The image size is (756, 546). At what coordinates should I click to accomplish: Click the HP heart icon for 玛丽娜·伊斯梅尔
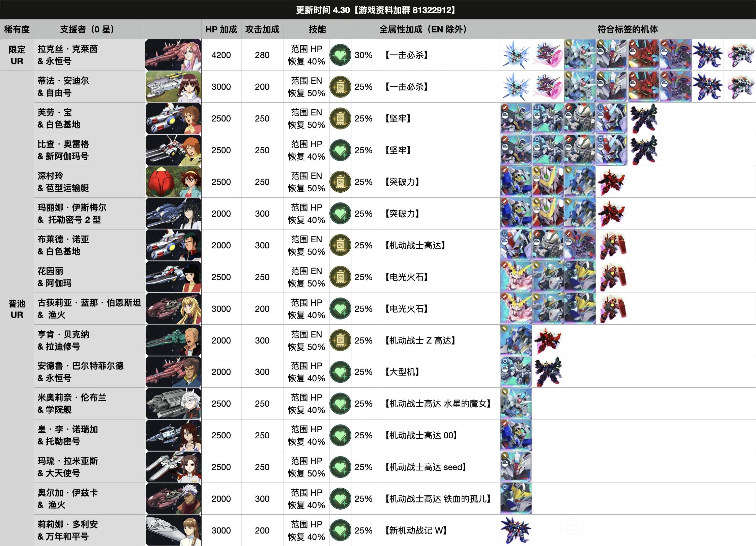click(x=340, y=214)
